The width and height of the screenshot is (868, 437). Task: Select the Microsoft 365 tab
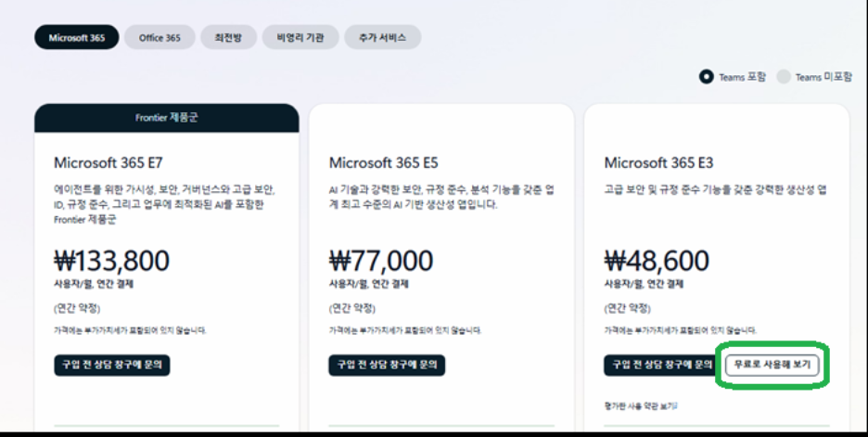tap(76, 38)
